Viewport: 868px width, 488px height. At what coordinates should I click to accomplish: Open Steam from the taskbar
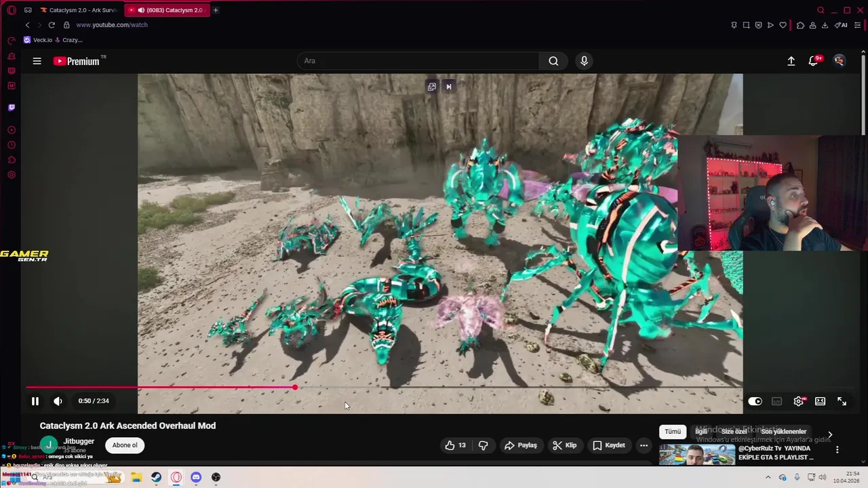(156, 477)
